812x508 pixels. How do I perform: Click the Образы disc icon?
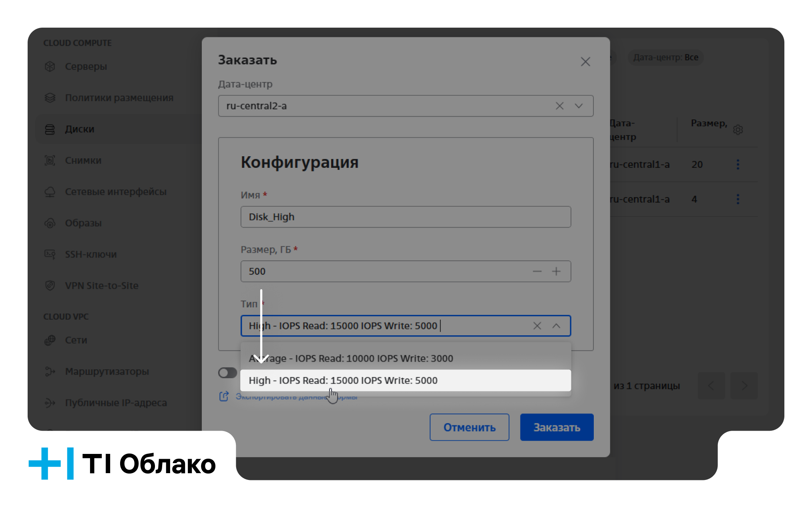click(50, 223)
